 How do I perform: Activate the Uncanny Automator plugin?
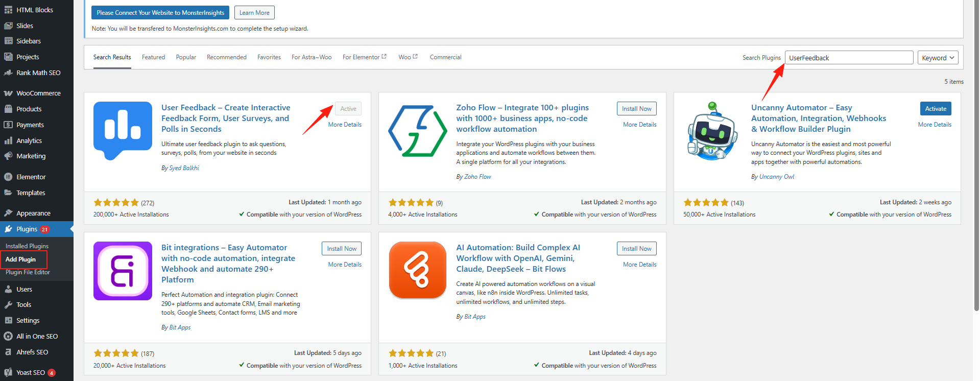(935, 109)
